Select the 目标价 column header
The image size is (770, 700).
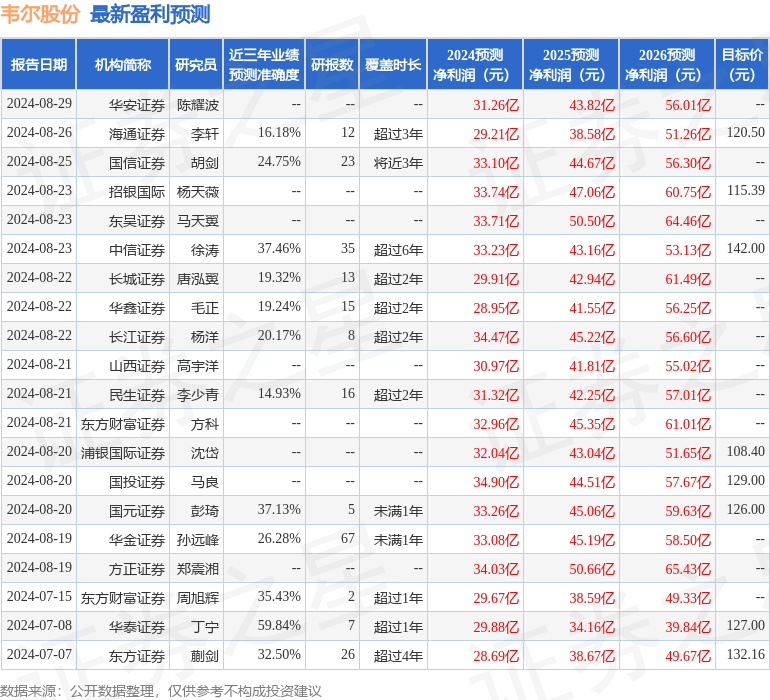(x=742, y=64)
